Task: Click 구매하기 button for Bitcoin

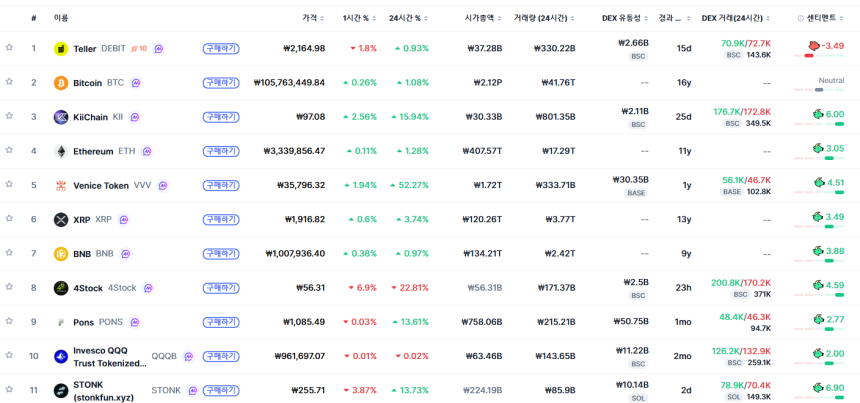Action: [x=221, y=83]
